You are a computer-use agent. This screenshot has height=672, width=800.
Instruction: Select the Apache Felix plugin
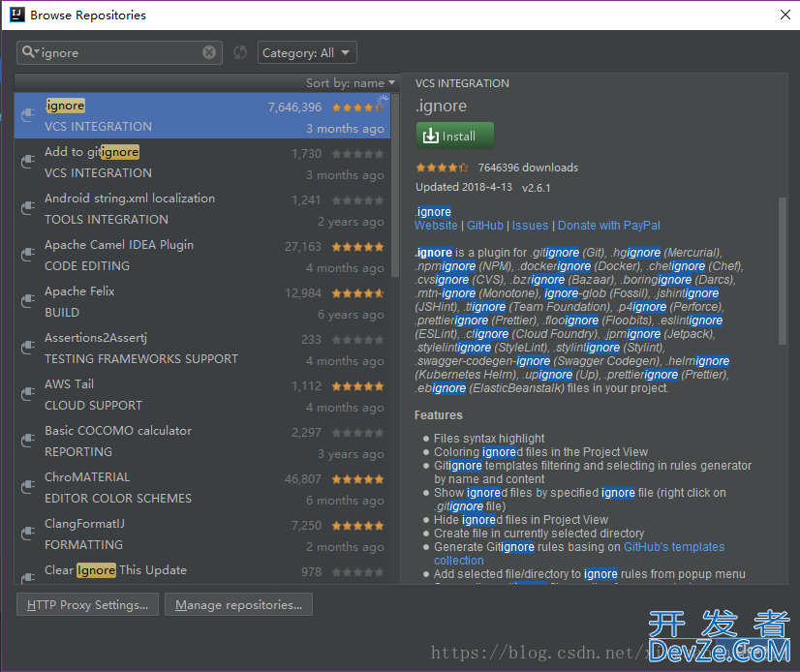tap(202, 301)
